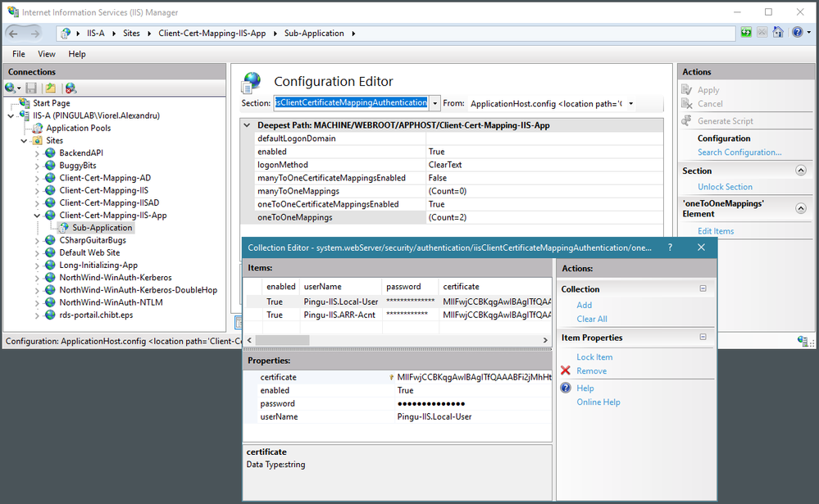Screen dimensions: 819x504
Task: Click the Create New Connection globe icon
Action: pyautogui.click(x=10, y=88)
